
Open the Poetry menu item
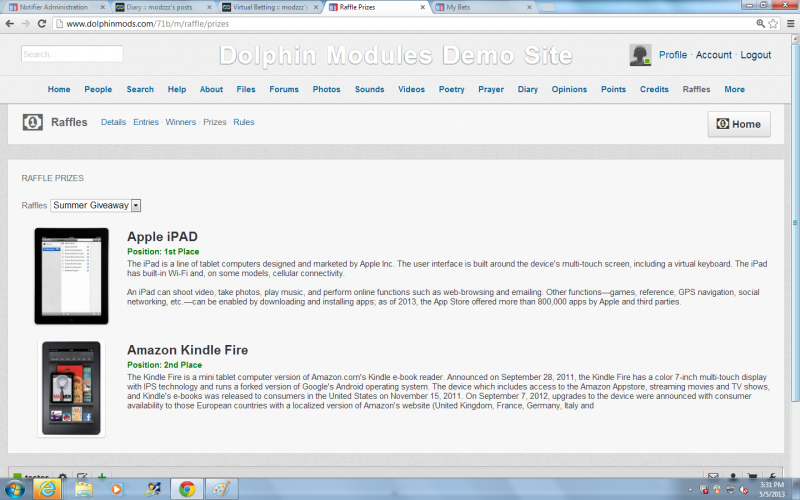(452, 89)
